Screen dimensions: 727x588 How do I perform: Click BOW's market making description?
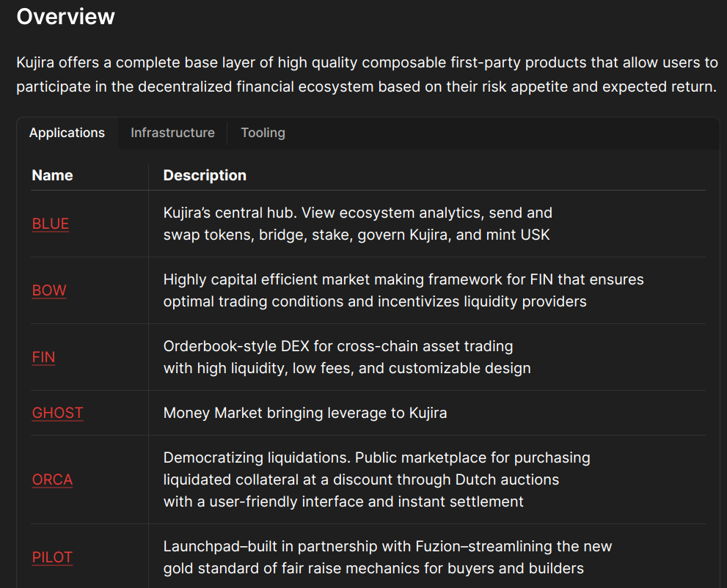[x=403, y=290]
